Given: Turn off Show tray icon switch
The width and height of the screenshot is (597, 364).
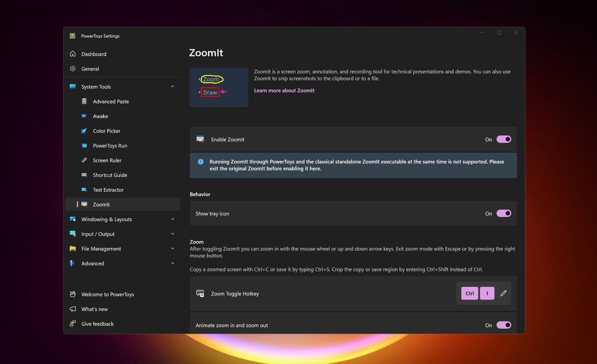Looking at the screenshot, I should pyautogui.click(x=504, y=213).
